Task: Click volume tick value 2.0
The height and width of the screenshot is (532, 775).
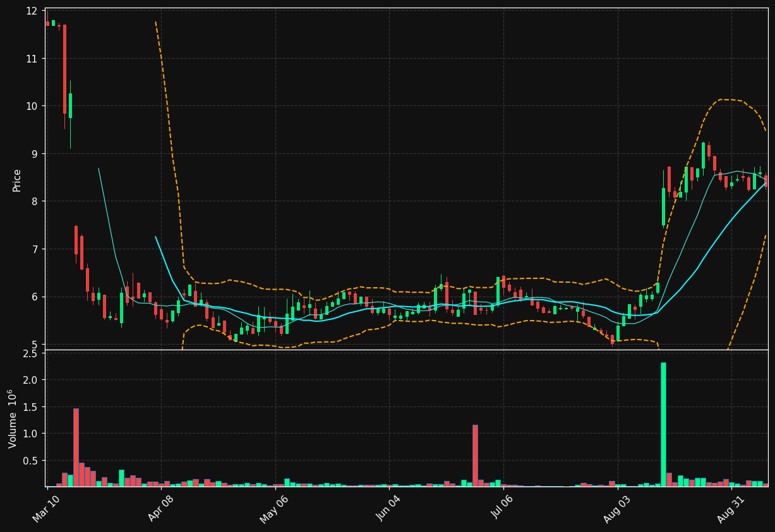Action: click(30, 380)
